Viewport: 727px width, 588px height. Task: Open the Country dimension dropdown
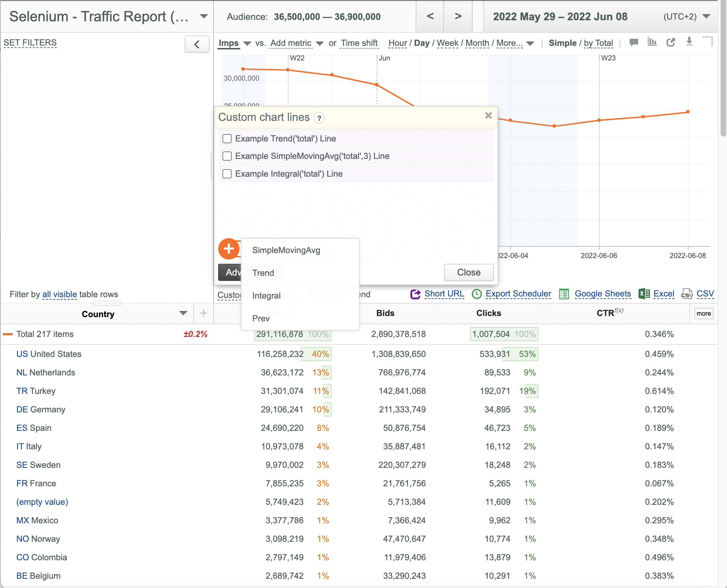tap(183, 313)
